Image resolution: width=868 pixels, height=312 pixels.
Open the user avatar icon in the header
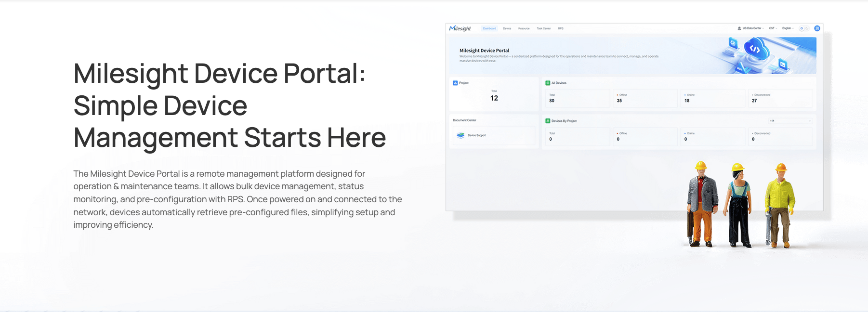817,28
